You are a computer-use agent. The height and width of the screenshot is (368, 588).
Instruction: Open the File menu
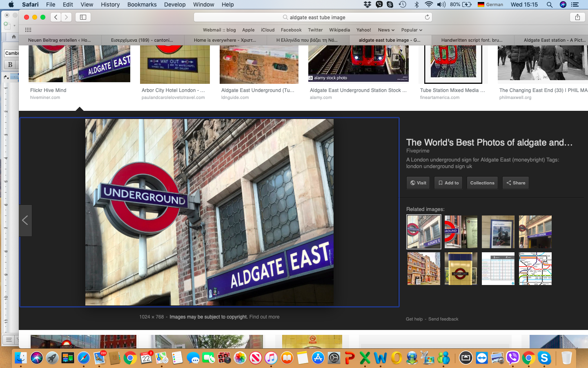(51, 4)
